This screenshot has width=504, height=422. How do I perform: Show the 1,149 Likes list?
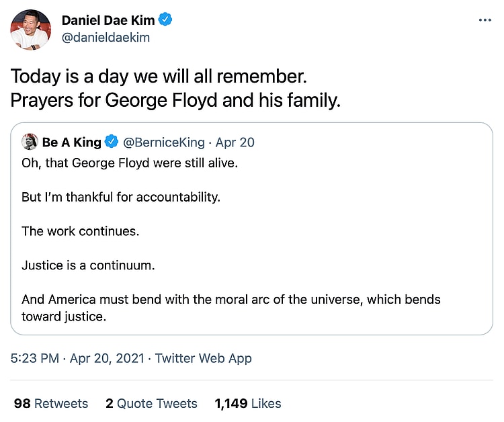pyautogui.click(x=248, y=403)
